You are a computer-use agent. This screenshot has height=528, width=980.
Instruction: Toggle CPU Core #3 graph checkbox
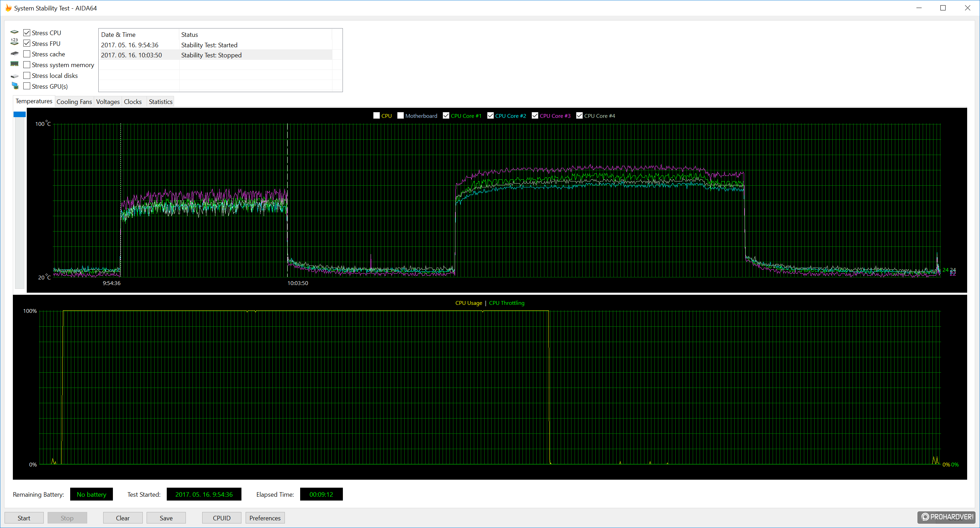point(535,116)
